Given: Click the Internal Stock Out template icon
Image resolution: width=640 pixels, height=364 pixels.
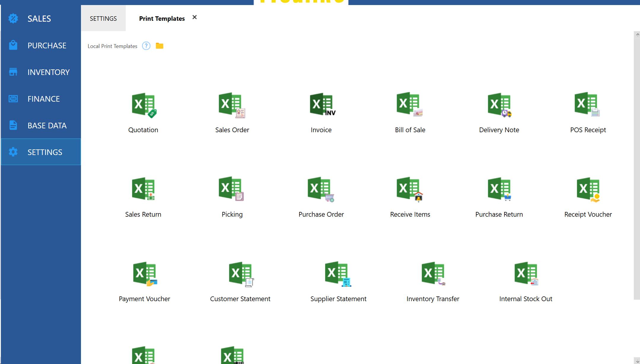Looking at the screenshot, I should pos(526,274).
